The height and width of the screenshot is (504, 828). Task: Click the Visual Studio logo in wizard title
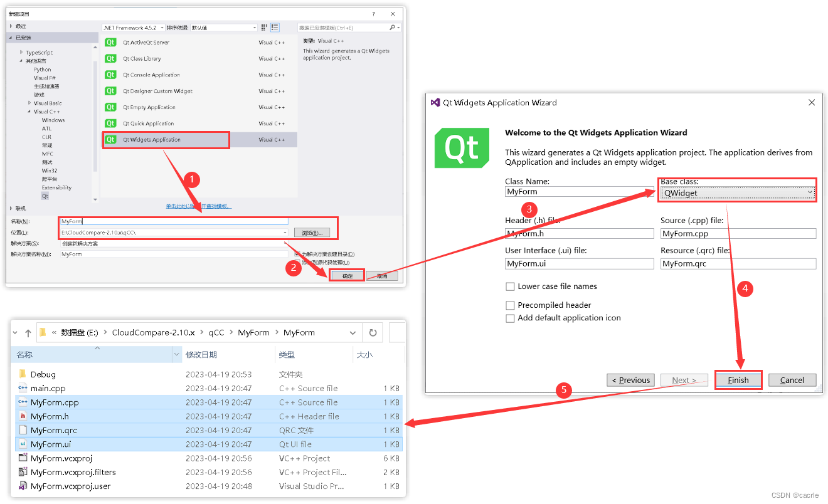pyautogui.click(x=435, y=102)
